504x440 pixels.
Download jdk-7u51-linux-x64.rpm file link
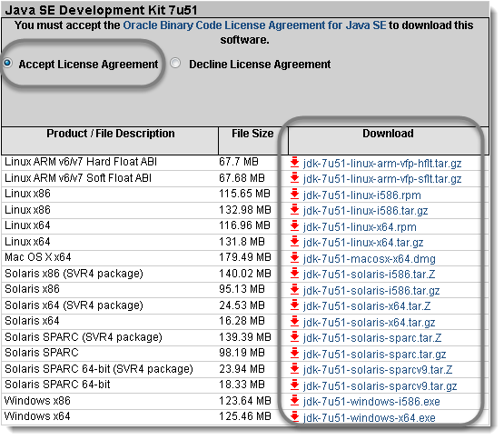pos(360,227)
